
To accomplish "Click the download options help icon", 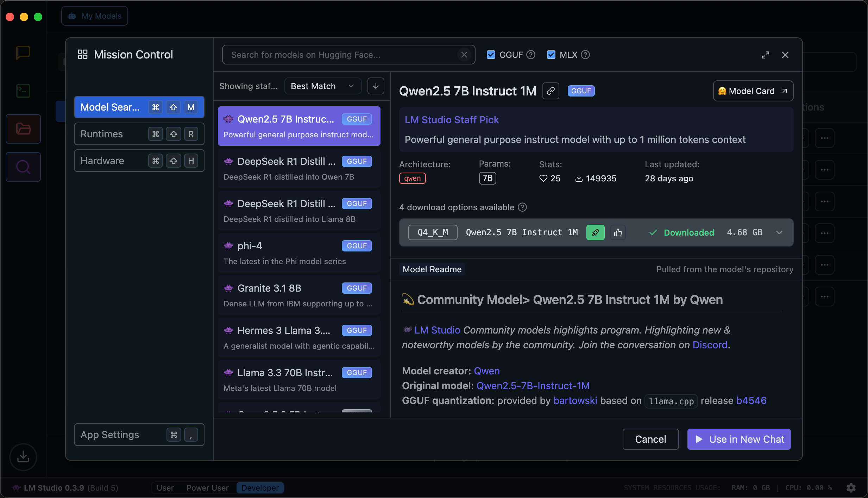I will pyautogui.click(x=523, y=207).
